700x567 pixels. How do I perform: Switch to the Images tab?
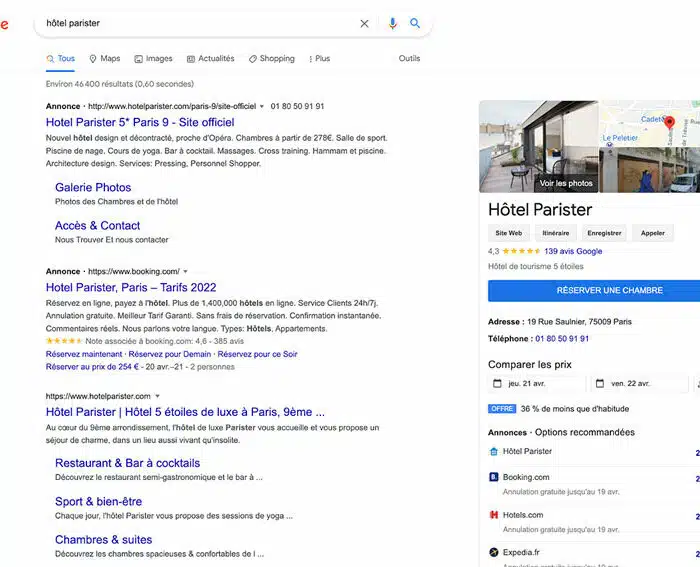coord(153,59)
